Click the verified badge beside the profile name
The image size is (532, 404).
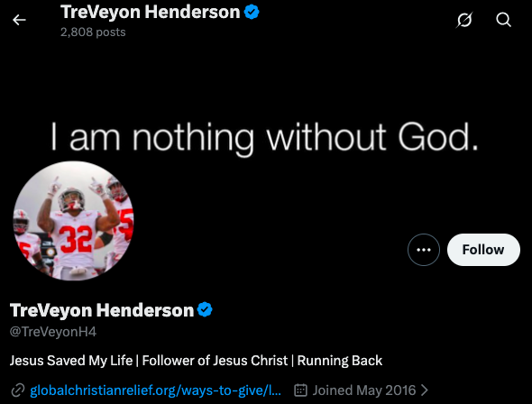[205, 309]
